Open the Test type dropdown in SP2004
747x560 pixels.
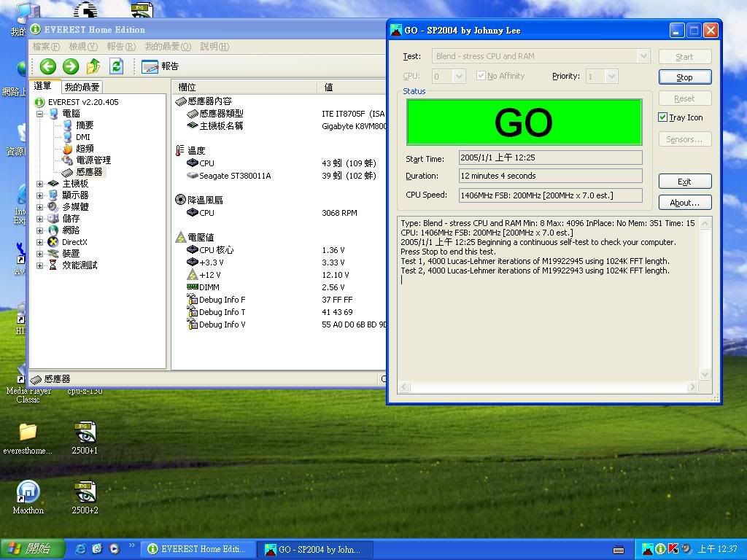[x=643, y=56]
